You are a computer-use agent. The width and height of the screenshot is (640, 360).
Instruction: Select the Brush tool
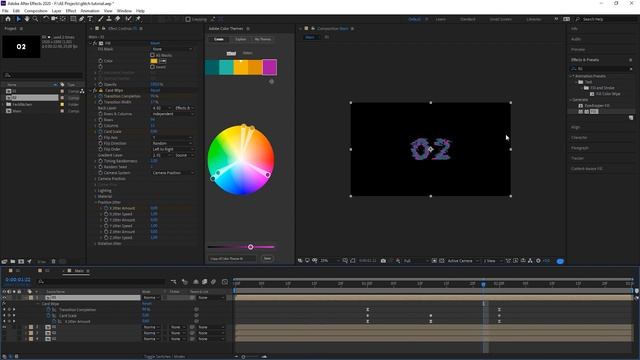coord(100,19)
